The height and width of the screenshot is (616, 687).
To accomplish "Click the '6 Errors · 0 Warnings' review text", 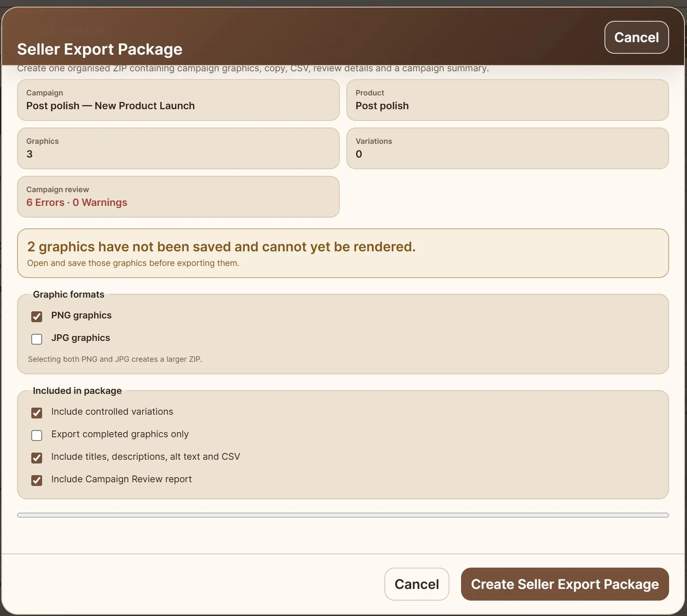I will tap(77, 202).
